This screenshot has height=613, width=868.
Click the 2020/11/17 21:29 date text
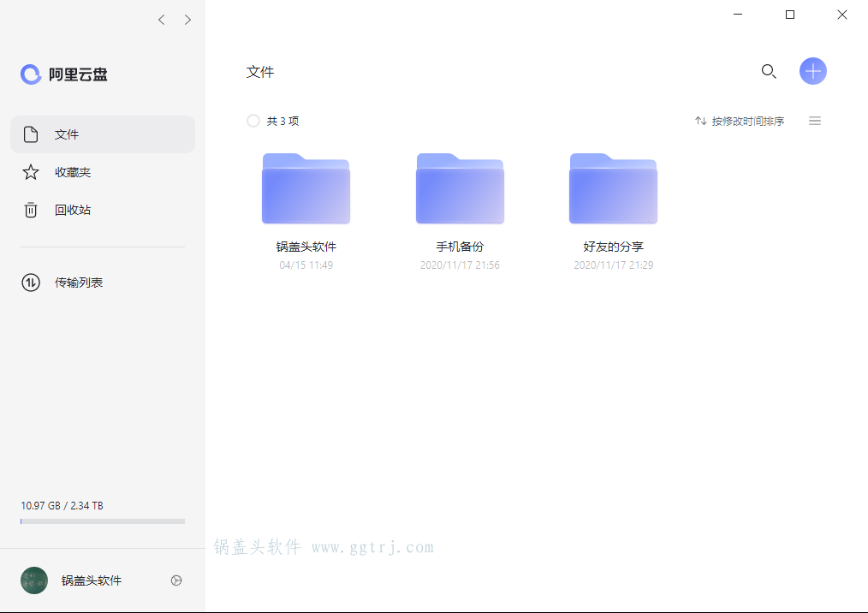click(614, 265)
